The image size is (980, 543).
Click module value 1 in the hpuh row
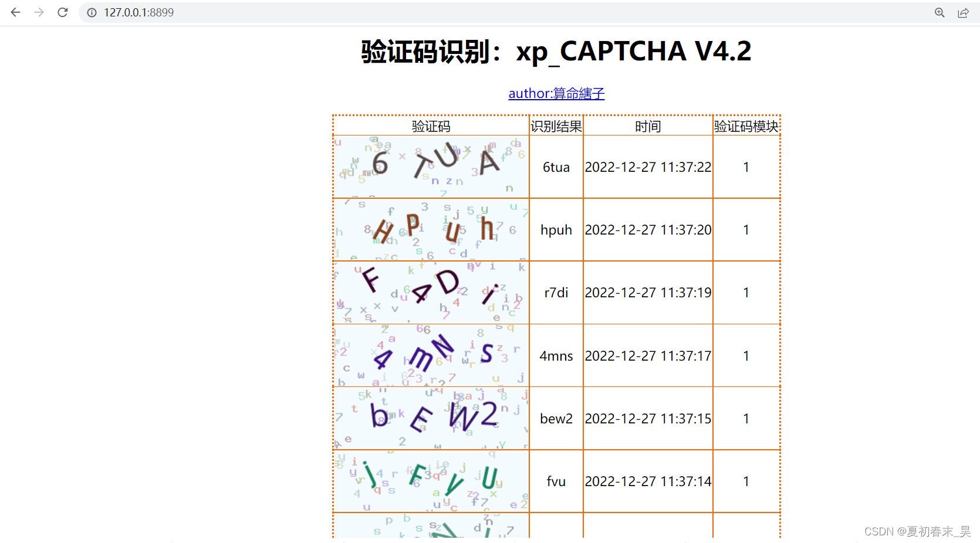pyautogui.click(x=746, y=230)
